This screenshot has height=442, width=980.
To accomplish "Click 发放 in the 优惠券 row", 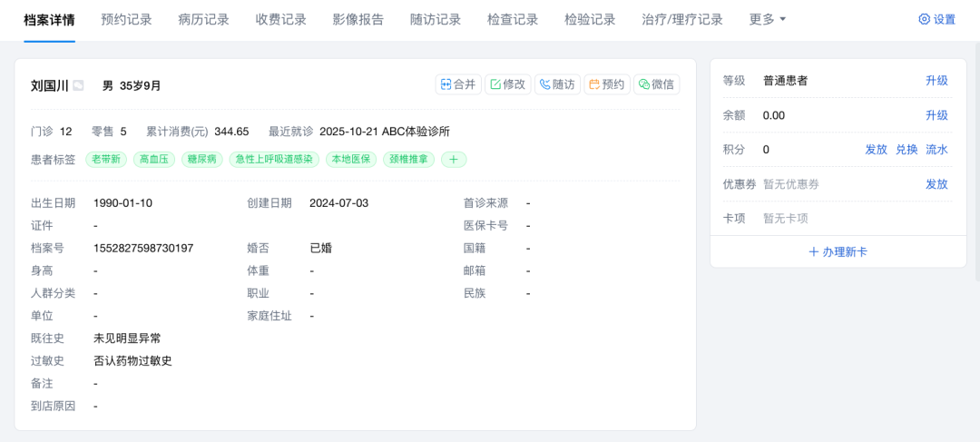I will click(x=936, y=184).
